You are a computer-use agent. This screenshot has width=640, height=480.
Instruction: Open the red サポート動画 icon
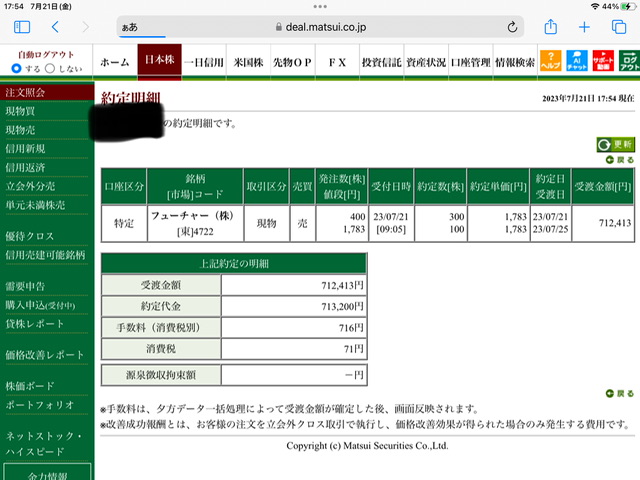tap(603, 61)
